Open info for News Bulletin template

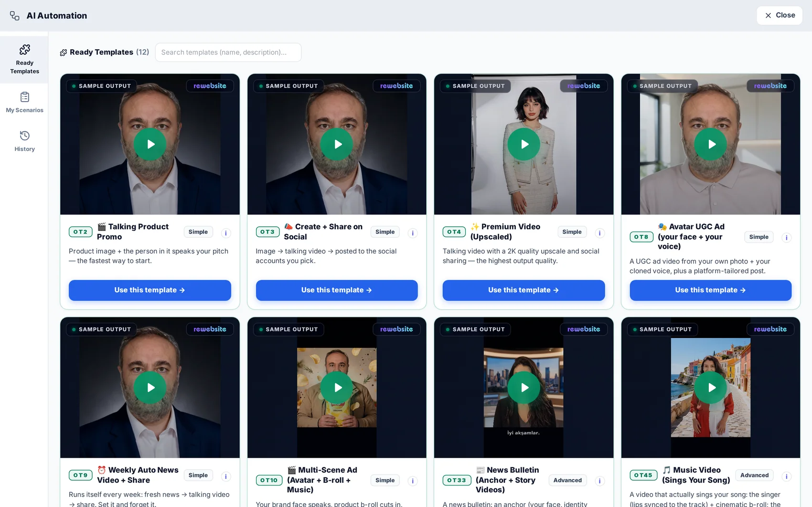[x=599, y=481]
